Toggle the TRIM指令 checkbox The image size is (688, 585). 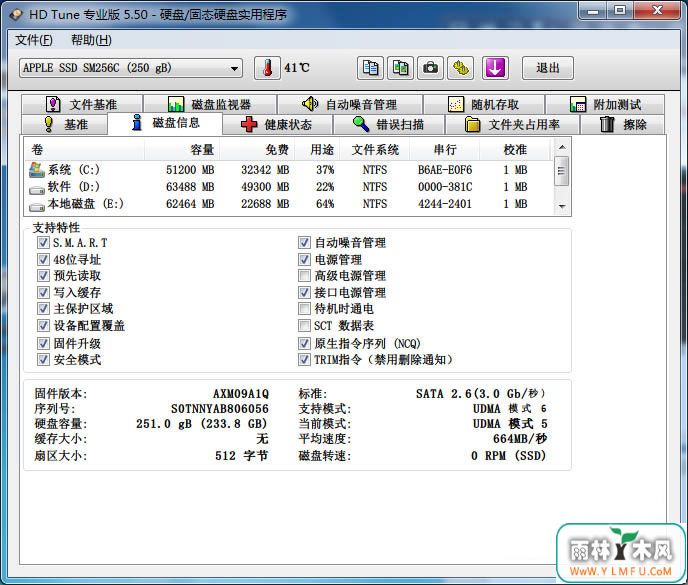(304, 360)
